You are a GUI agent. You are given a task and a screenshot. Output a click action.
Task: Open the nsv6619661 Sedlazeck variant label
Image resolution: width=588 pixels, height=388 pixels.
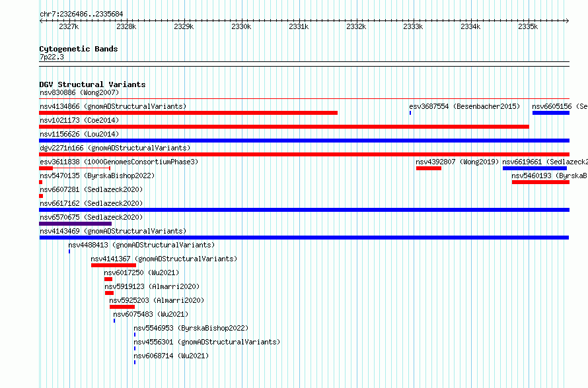545,162
